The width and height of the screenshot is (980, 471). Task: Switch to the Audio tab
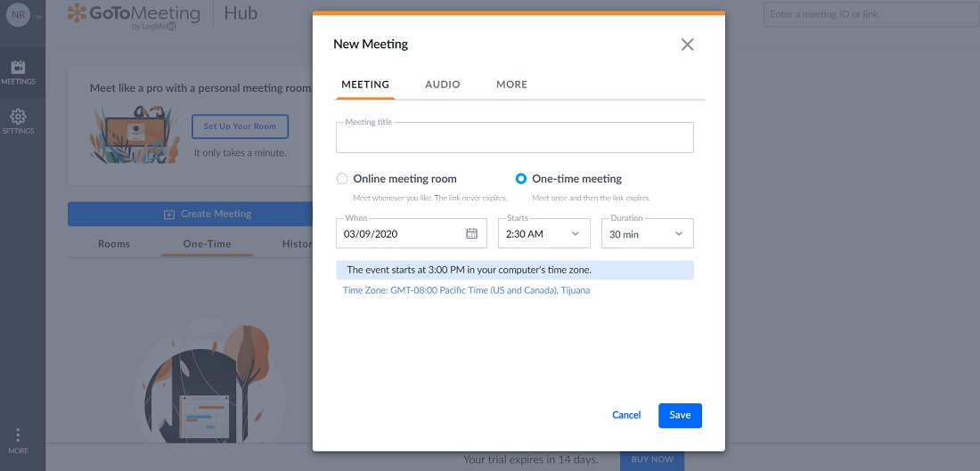[x=443, y=85]
